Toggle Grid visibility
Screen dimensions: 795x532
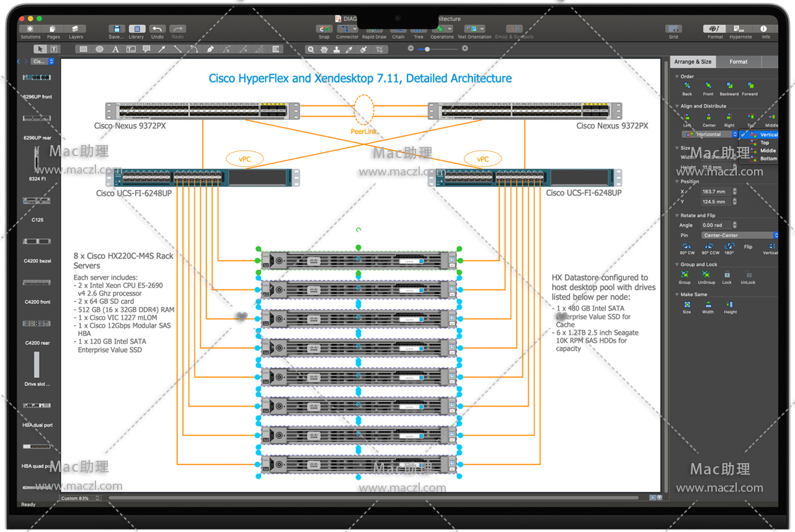[x=673, y=29]
